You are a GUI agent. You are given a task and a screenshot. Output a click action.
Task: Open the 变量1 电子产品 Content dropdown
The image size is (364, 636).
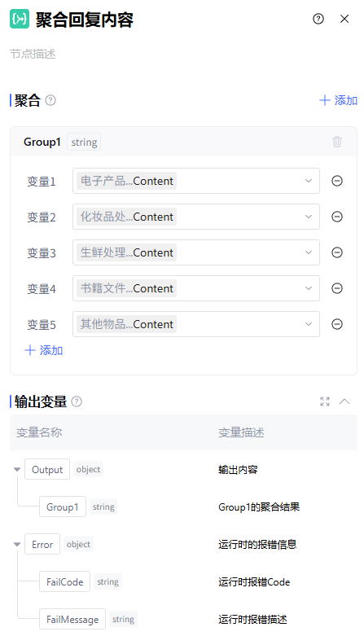point(196,181)
